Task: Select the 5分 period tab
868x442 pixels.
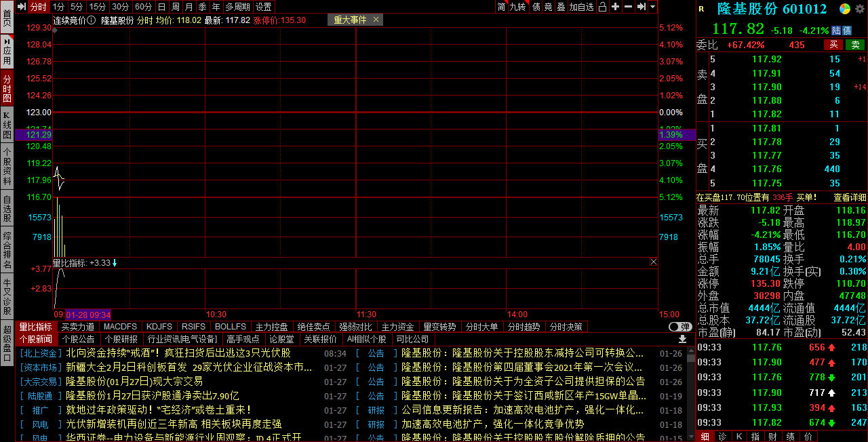Action: 77,7
